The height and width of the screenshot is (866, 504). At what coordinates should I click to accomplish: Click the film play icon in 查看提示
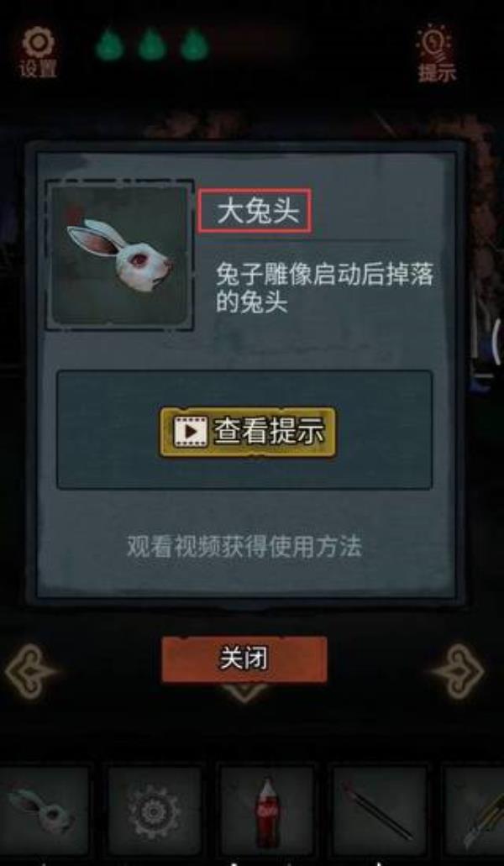pos(189,432)
